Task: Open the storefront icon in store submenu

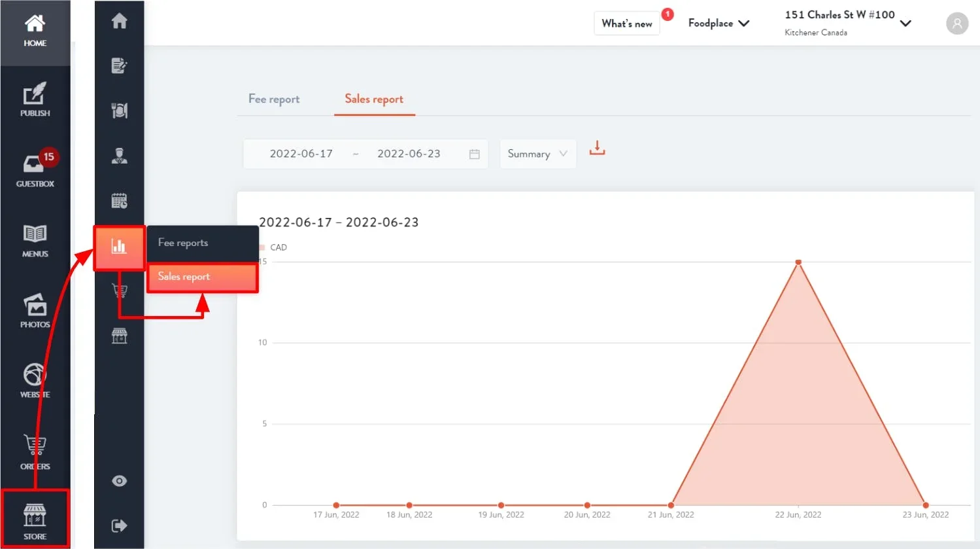Action: coord(119,336)
